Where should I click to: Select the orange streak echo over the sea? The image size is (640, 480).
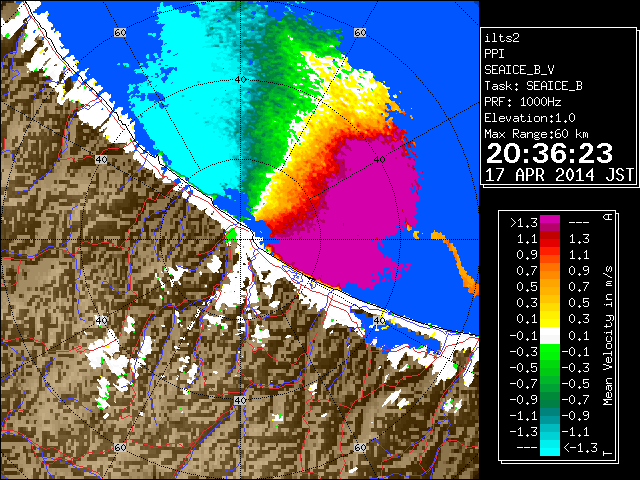pos(457,261)
